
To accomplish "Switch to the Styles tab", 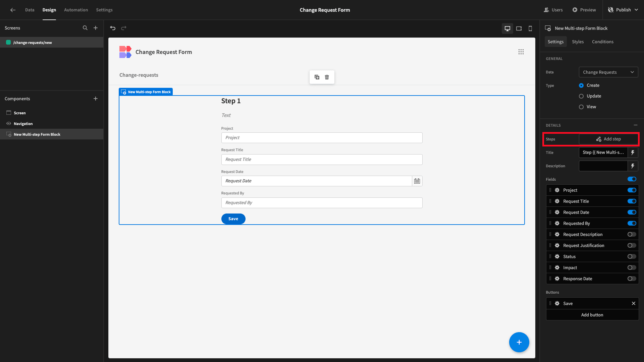I will (578, 42).
